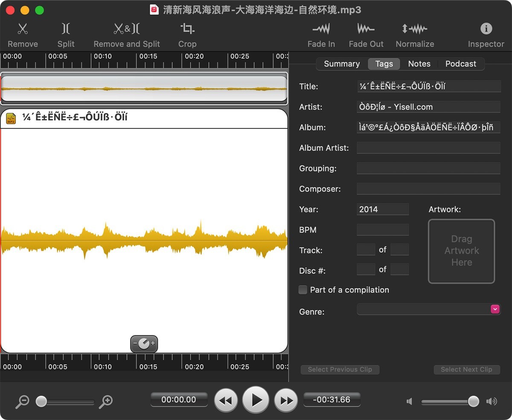Screen dimensions: 512x420
Task: Select the Split tool
Action: pos(66,34)
